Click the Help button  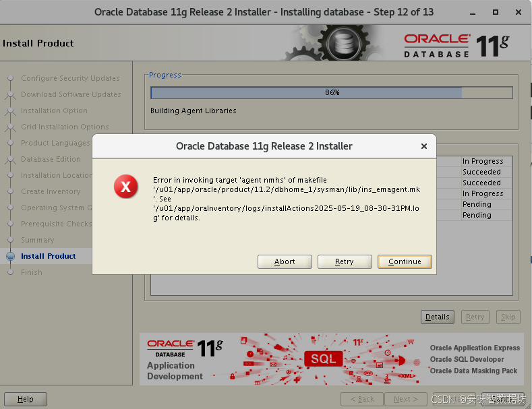26,399
